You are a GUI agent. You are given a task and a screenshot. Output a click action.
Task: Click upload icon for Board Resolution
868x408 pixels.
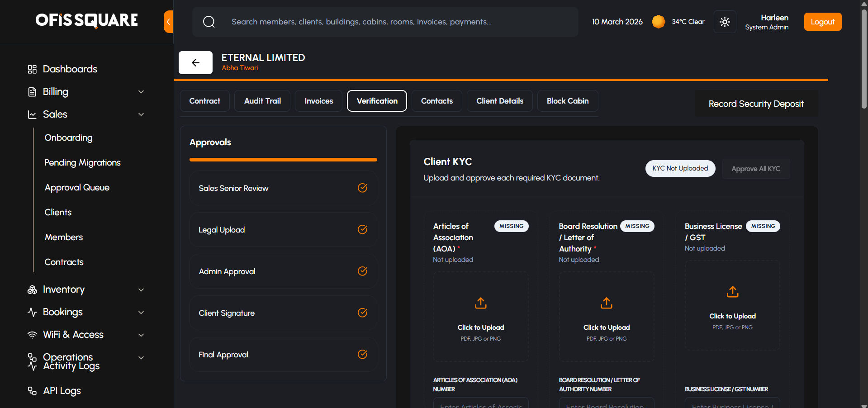coord(607,303)
